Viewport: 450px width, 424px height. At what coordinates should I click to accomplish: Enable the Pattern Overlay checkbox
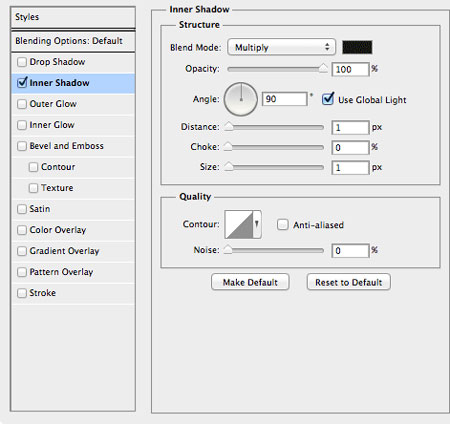22,272
